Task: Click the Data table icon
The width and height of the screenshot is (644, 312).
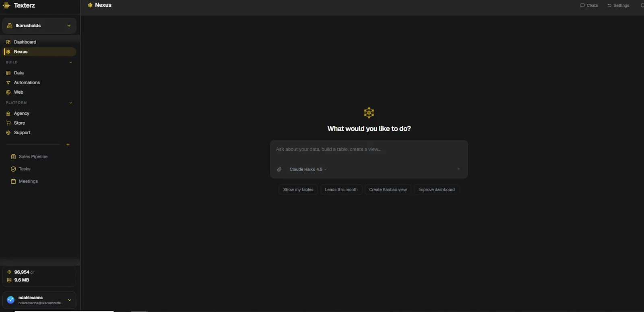Action: click(x=8, y=73)
